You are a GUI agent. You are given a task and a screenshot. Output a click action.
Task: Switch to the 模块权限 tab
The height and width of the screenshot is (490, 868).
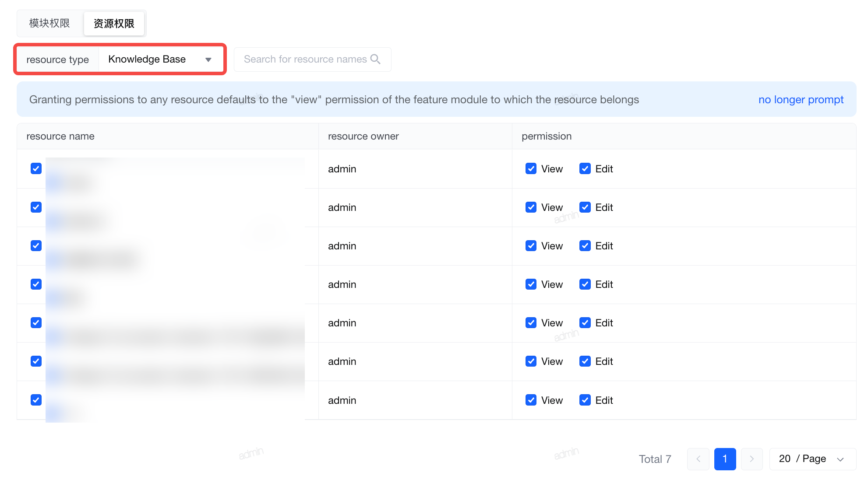tap(49, 23)
